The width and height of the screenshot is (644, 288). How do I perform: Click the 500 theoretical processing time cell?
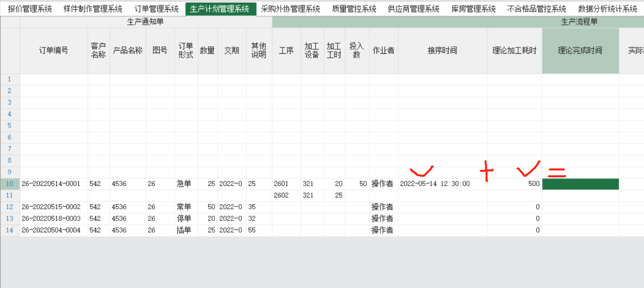(x=514, y=184)
